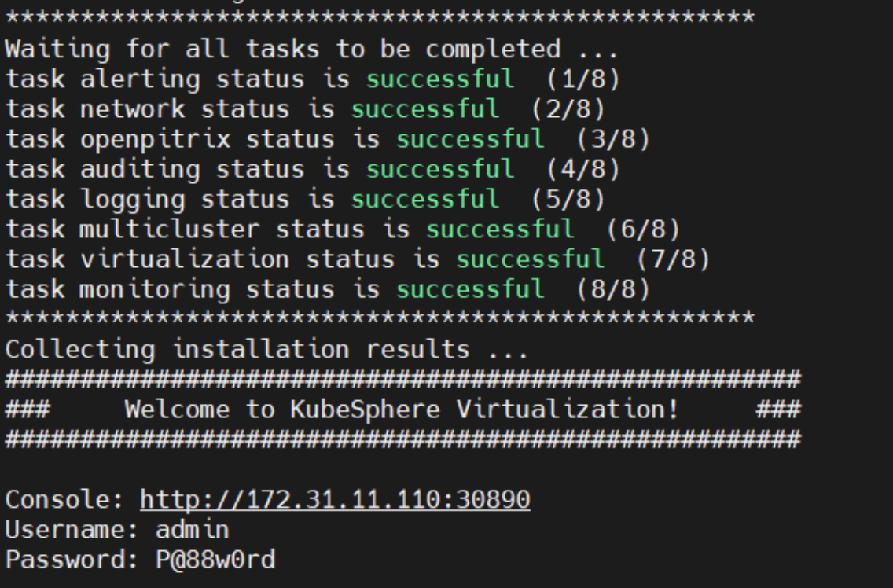Click the (8/8) progress counter
Viewport: 893px width, 588px height.
613,288
